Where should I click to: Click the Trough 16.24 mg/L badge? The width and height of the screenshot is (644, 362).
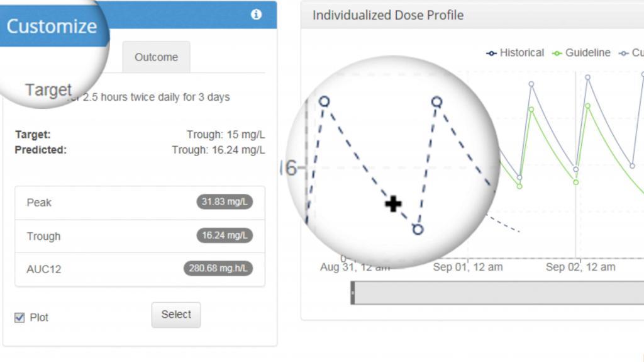coord(225,235)
